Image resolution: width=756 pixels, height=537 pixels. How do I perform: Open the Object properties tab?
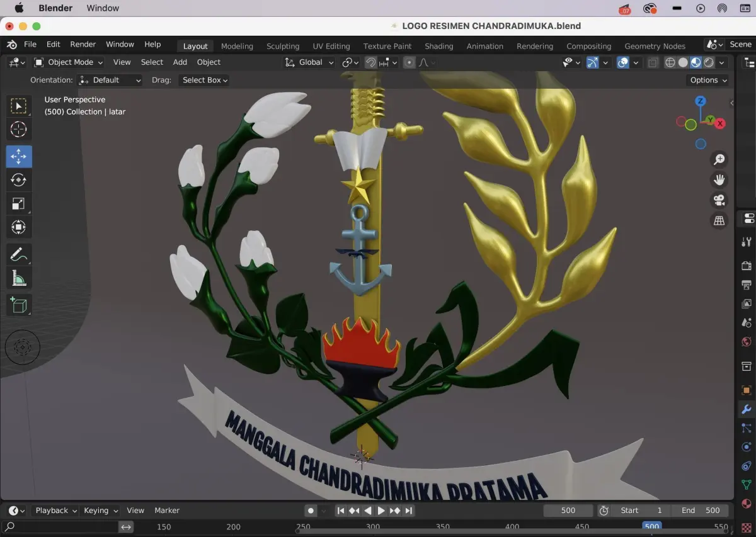tap(747, 390)
